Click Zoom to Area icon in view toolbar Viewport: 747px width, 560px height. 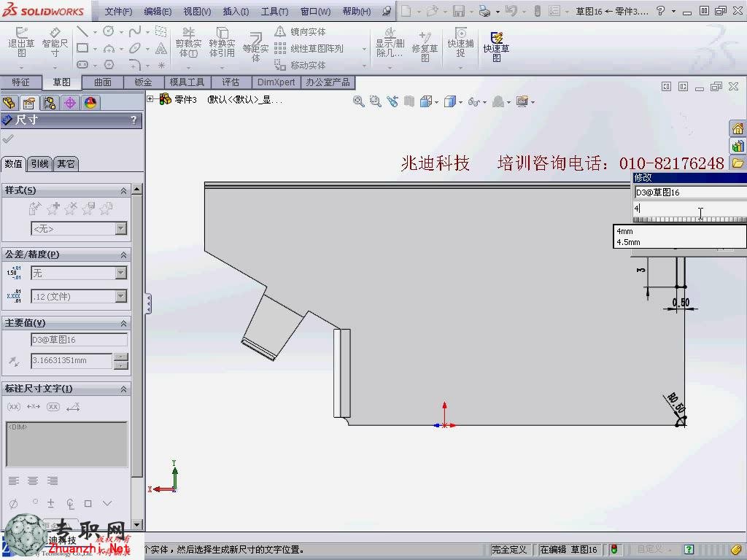(x=376, y=101)
